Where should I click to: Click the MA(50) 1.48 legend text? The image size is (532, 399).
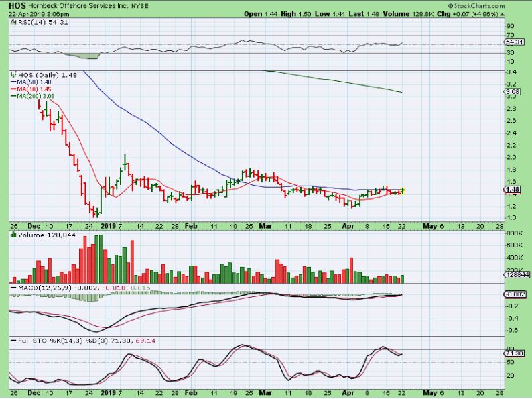pos(34,82)
